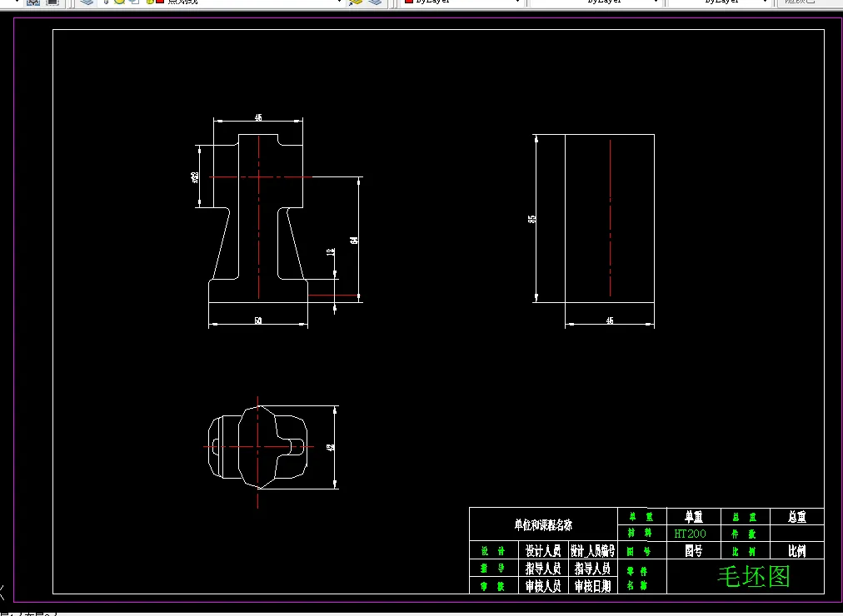Select the rotated 32 dimension left of front view
843x616 pixels.
point(195,176)
